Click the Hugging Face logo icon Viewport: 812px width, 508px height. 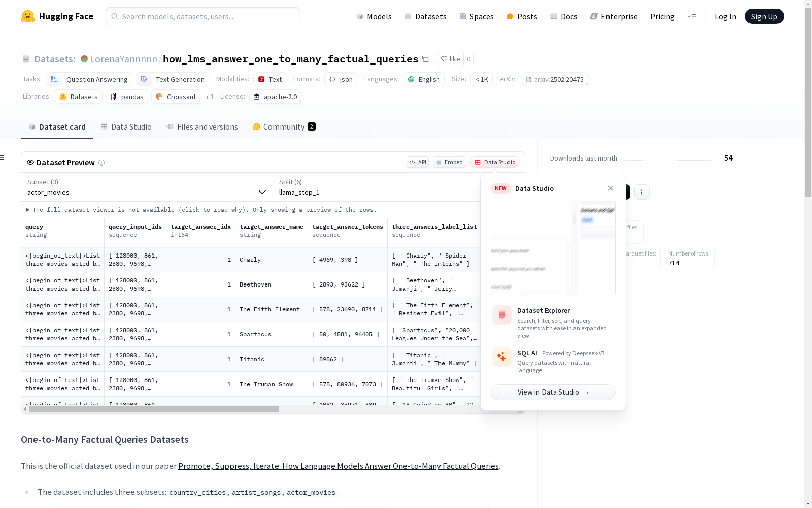click(28, 16)
